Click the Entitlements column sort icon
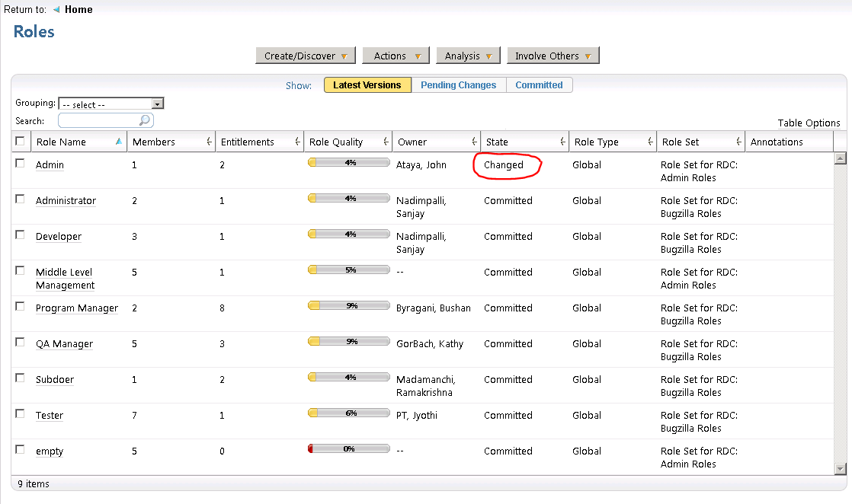The image size is (852, 504). (297, 142)
